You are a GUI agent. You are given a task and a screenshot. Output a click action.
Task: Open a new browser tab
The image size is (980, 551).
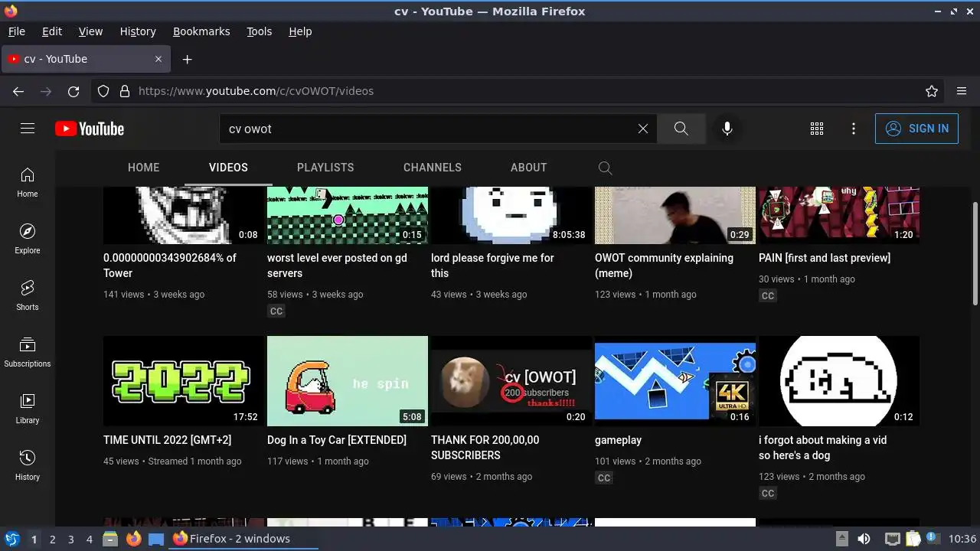(187, 59)
